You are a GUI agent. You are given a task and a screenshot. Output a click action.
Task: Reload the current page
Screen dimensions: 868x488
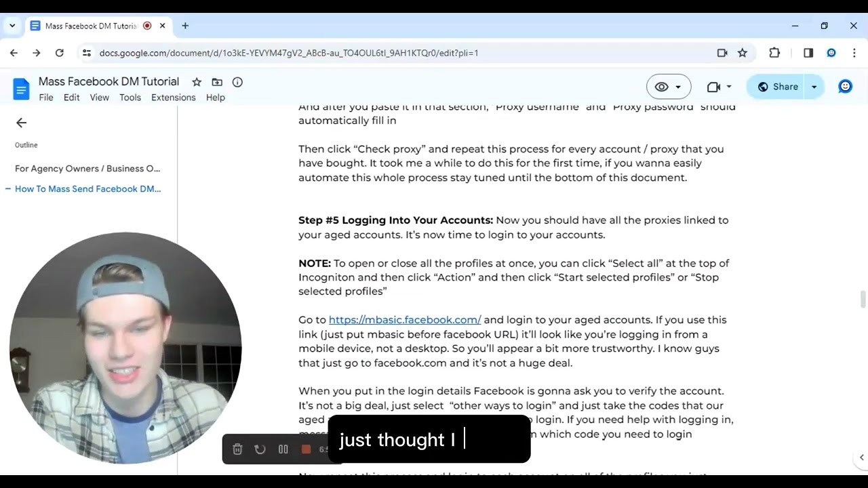coord(60,53)
